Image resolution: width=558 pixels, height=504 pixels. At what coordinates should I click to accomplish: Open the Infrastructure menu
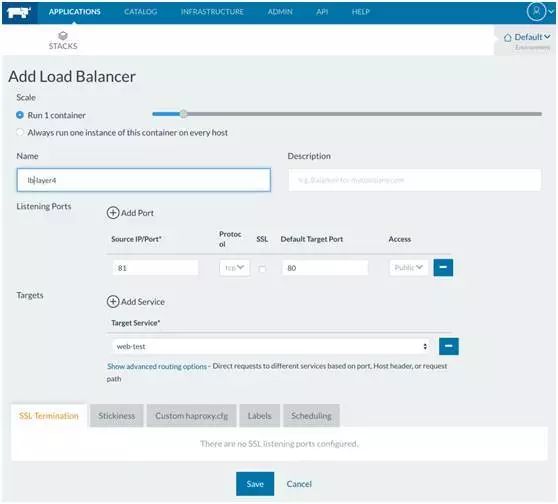coord(212,12)
